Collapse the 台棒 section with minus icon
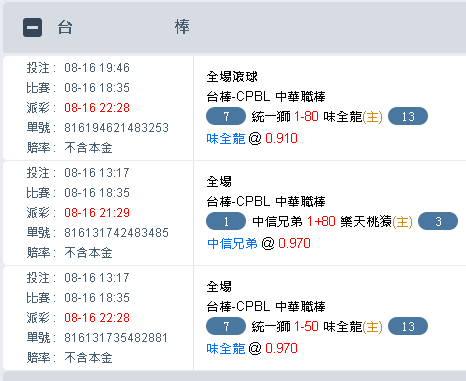The height and width of the screenshot is (381, 466). point(32,27)
